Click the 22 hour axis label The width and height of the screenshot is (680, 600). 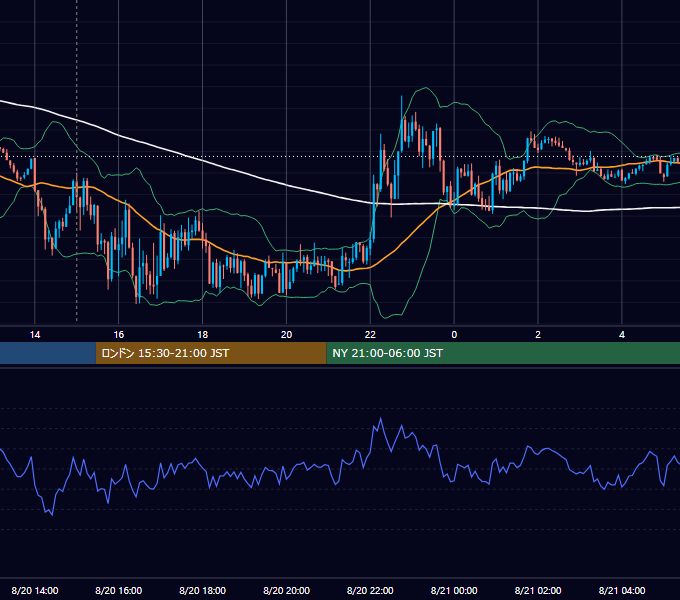point(370,335)
